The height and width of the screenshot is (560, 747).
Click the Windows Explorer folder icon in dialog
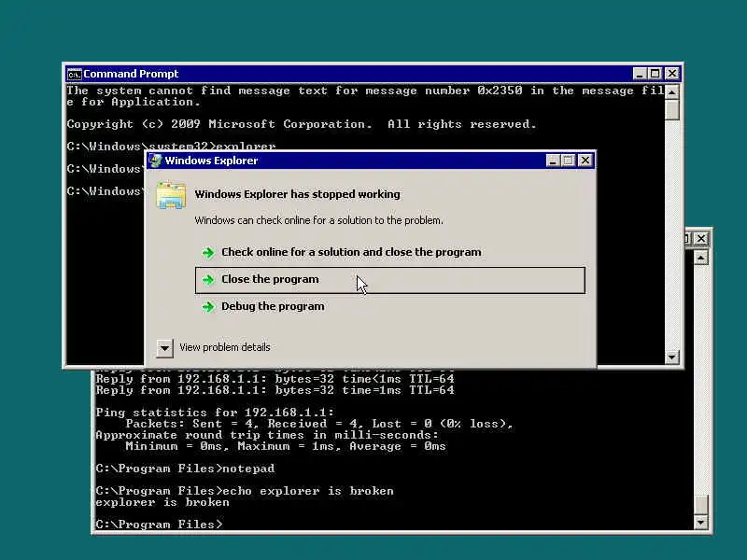coord(171,195)
